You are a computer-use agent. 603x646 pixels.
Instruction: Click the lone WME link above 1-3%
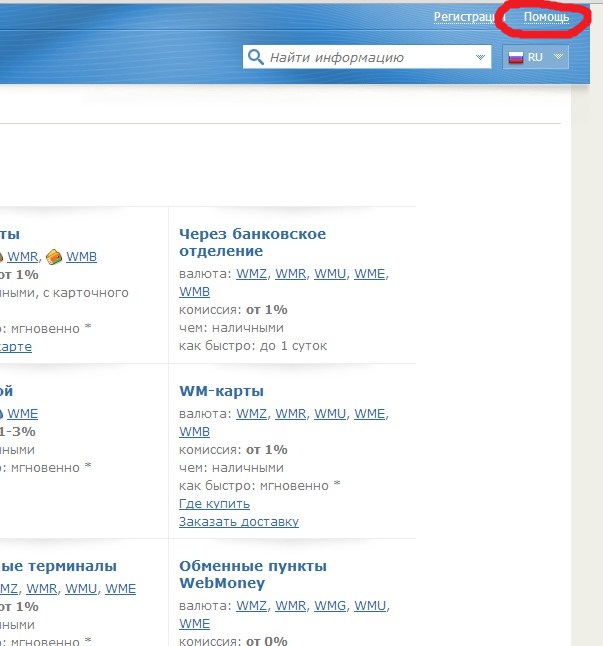(23, 414)
